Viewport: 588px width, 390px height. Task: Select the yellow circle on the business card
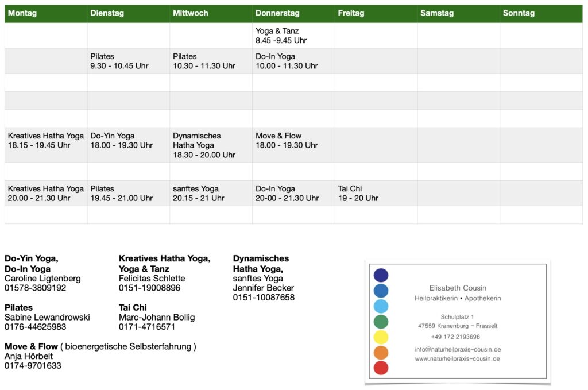pos(381,337)
